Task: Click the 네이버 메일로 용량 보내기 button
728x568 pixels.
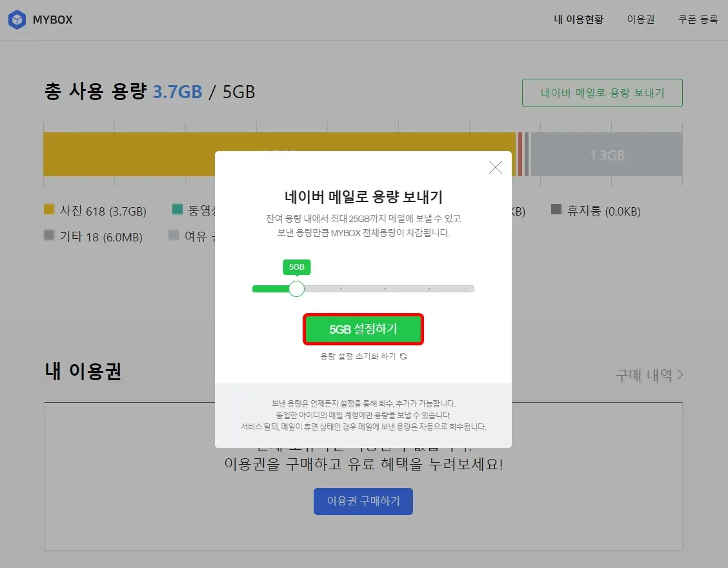Action: tap(602, 92)
